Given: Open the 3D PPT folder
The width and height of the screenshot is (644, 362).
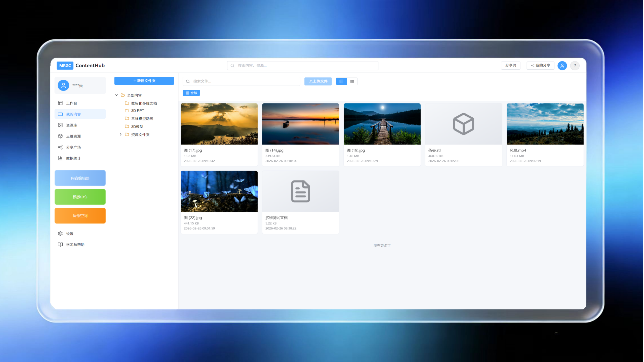Looking at the screenshot, I should [x=138, y=111].
